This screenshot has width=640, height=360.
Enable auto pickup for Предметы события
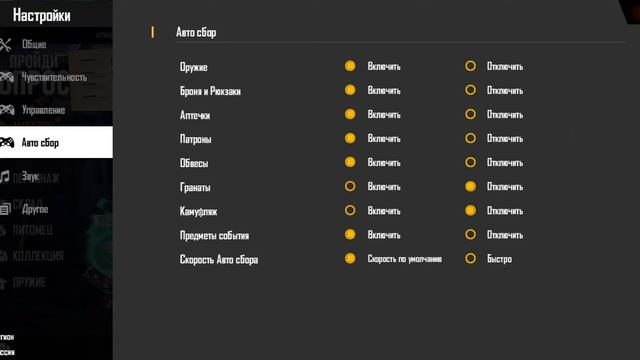(x=350, y=235)
